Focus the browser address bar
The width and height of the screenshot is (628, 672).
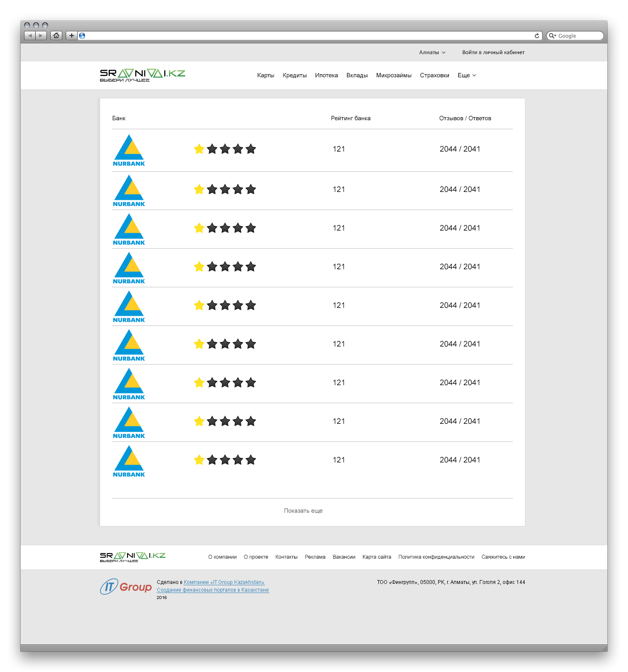point(309,36)
